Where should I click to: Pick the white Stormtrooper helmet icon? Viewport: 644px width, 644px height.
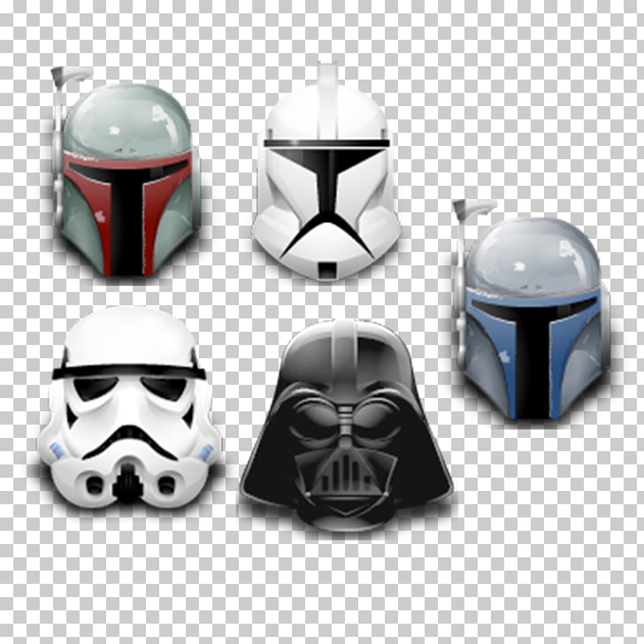(130, 408)
